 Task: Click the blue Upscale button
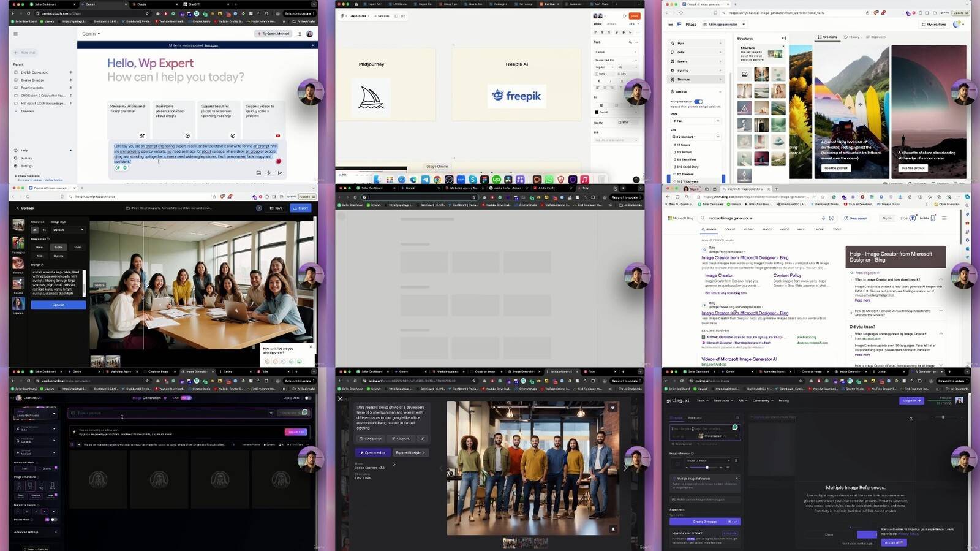click(x=58, y=305)
